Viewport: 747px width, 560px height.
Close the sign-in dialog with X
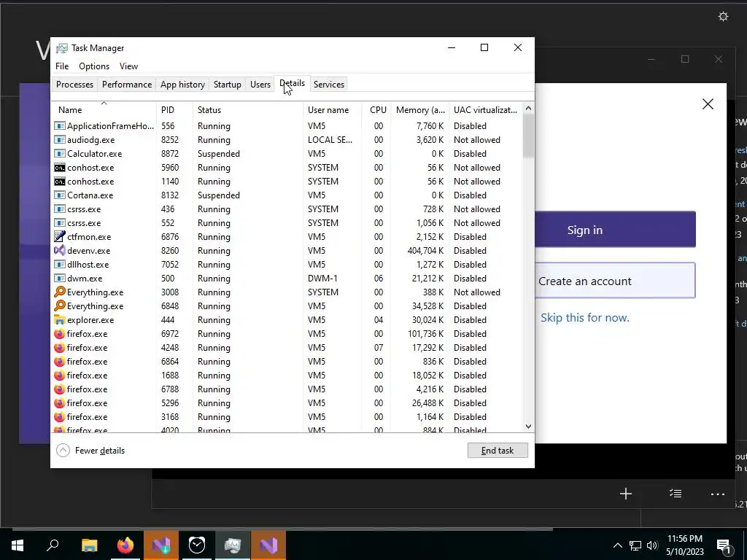point(708,104)
